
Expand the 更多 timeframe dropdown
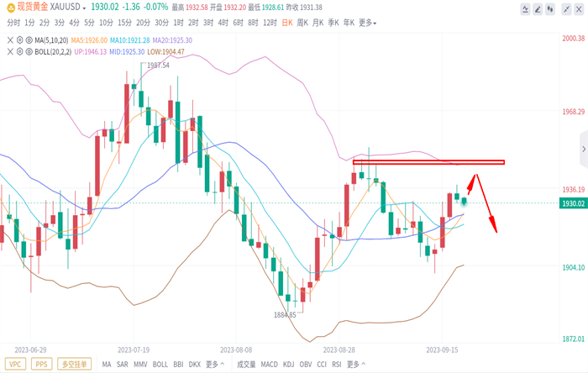click(368, 23)
